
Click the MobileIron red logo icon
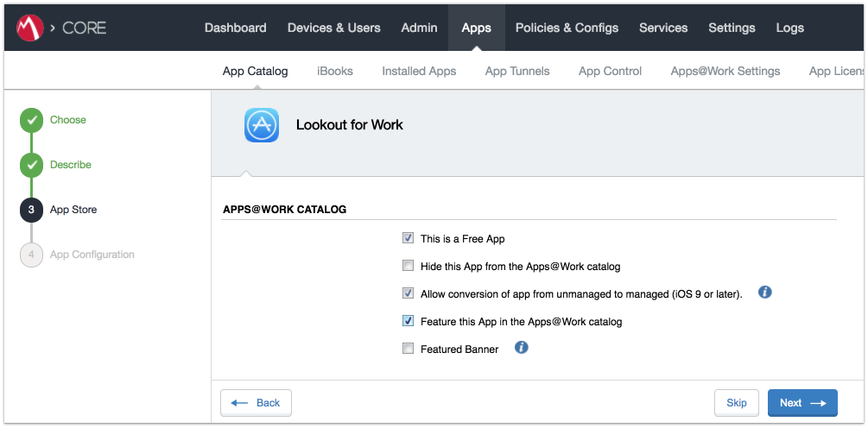pyautogui.click(x=30, y=28)
